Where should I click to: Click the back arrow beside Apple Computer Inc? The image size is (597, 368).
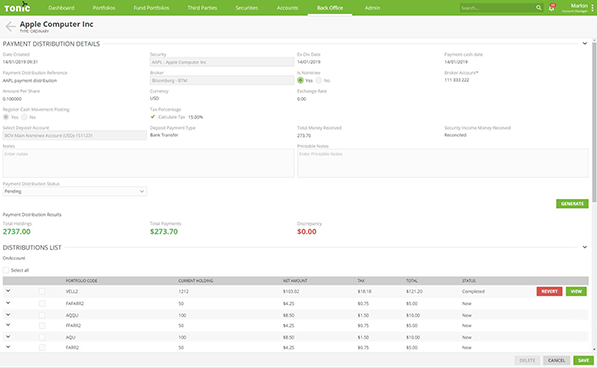(10, 27)
